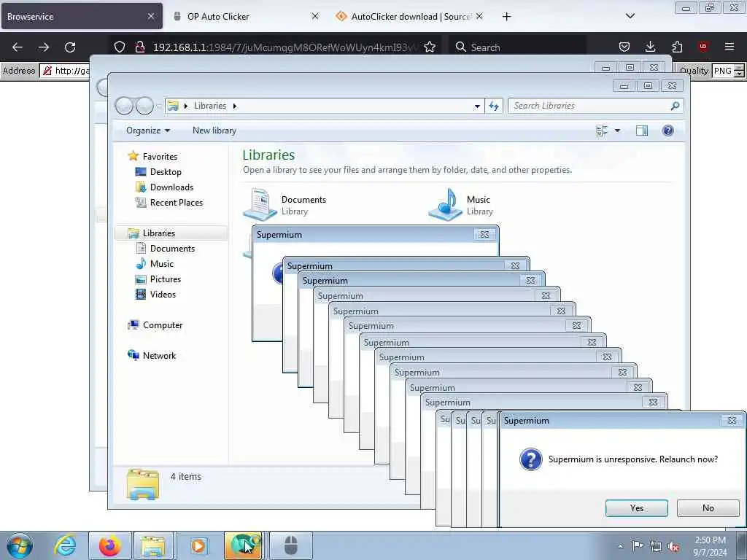Viewport: 747px width, 560px height.
Task: Select the Music library icon
Action: (x=446, y=205)
